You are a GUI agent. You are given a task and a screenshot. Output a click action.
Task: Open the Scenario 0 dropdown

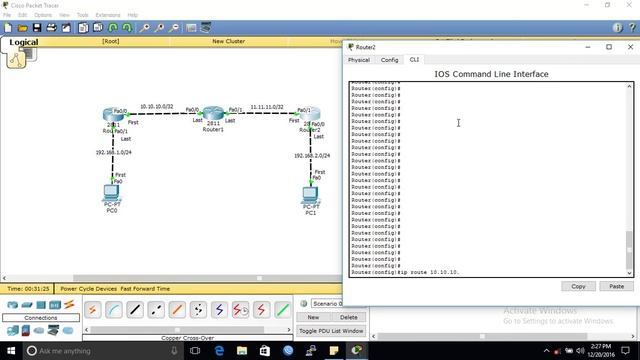(x=327, y=304)
